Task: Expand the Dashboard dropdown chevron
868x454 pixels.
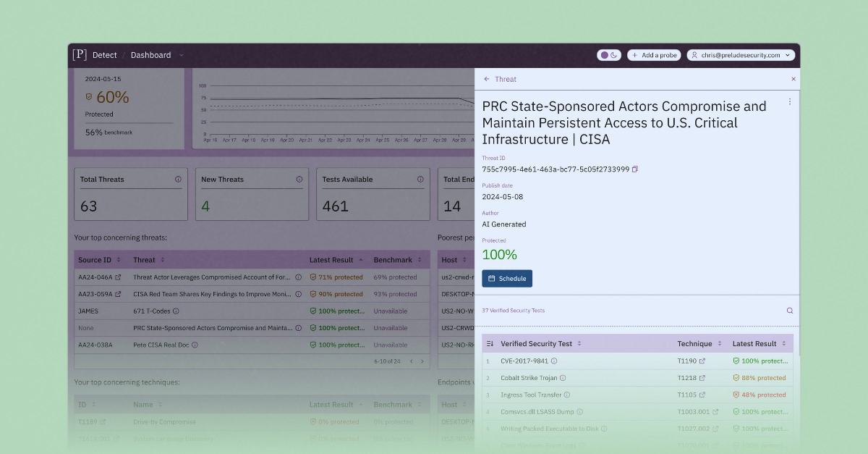Action: point(182,55)
